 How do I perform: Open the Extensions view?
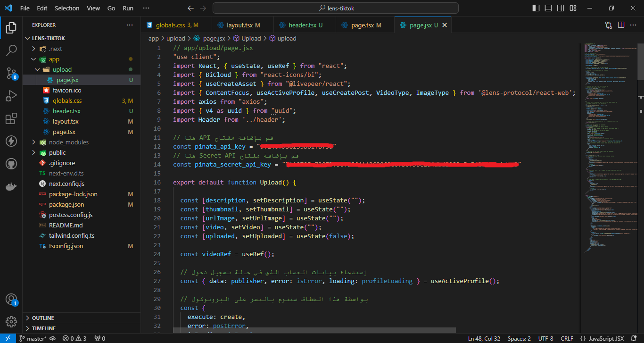[11, 118]
